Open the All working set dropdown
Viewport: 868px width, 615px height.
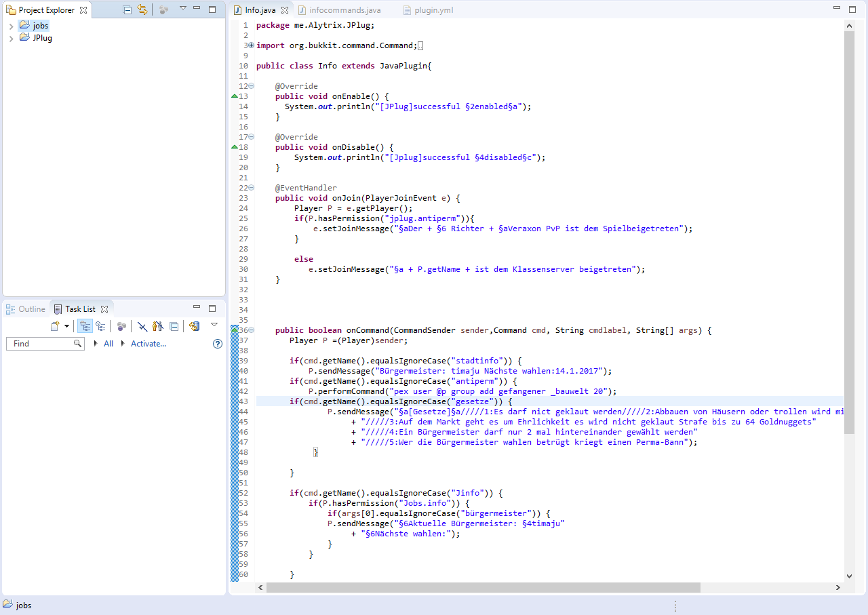coord(96,344)
